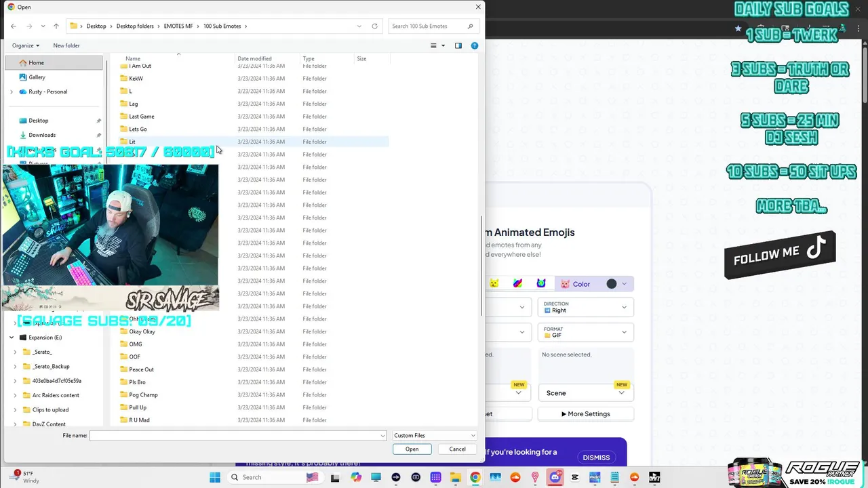
Task: Go up one folder level
Action: [56, 26]
